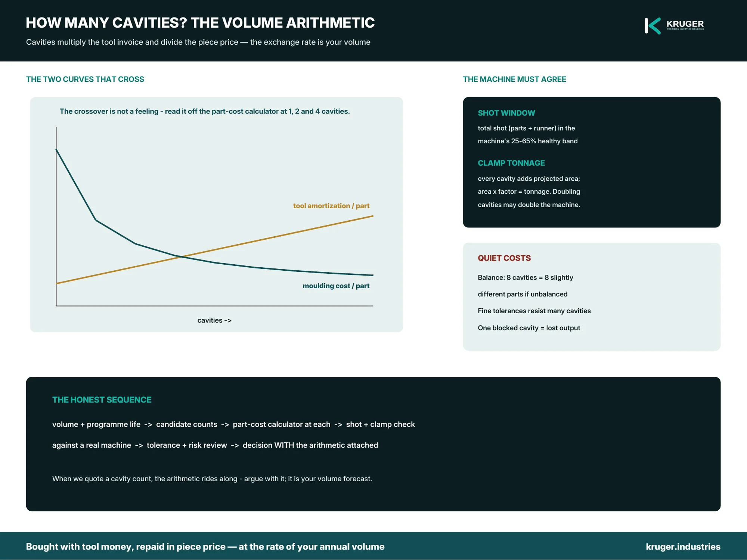The height and width of the screenshot is (560, 747).
Task: Click the 'cavities ->' axis label
Action: click(x=214, y=320)
